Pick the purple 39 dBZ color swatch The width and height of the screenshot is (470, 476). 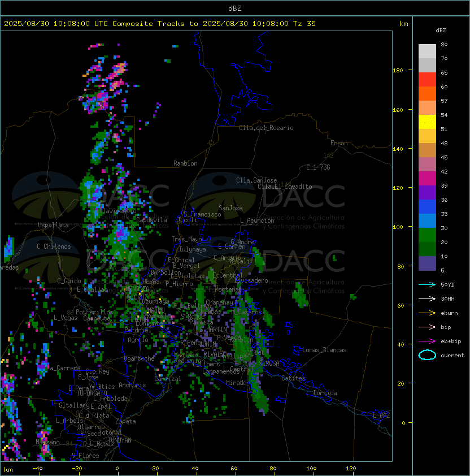427,192
